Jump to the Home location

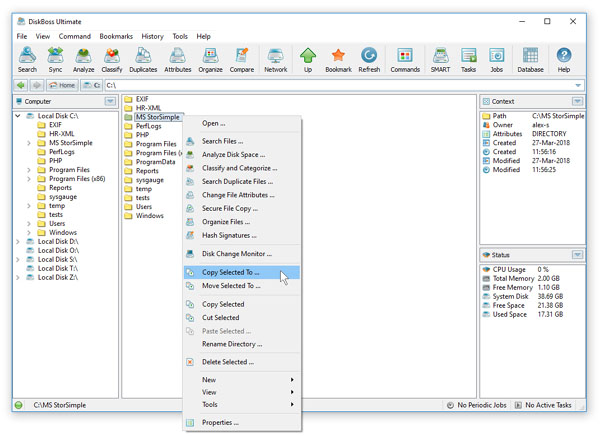pos(62,85)
